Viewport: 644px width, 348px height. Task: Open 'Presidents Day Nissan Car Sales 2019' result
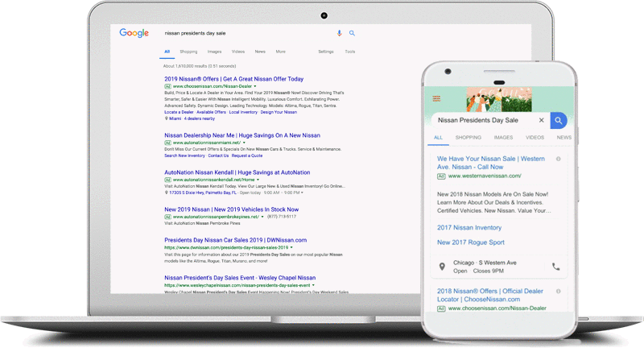click(235, 240)
